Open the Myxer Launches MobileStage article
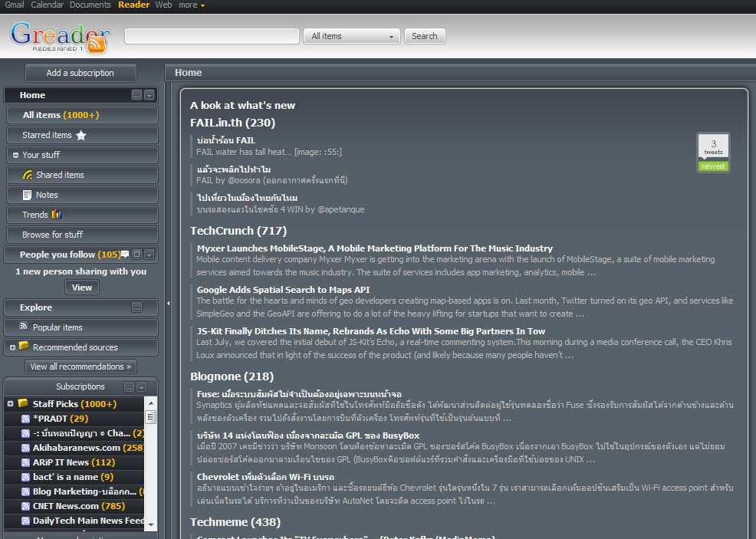This screenshot has width=756, height=539. pyautogui.click(x=375, y=248)
